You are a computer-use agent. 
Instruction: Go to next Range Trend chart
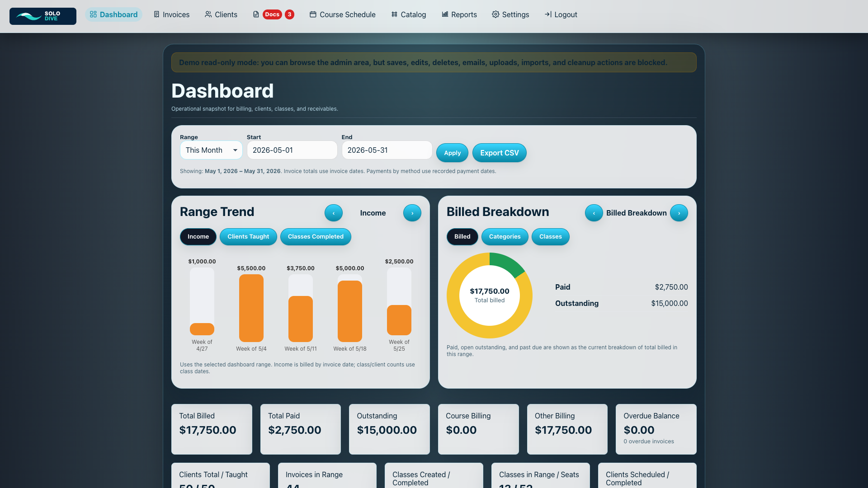click(x=412, y=213)
